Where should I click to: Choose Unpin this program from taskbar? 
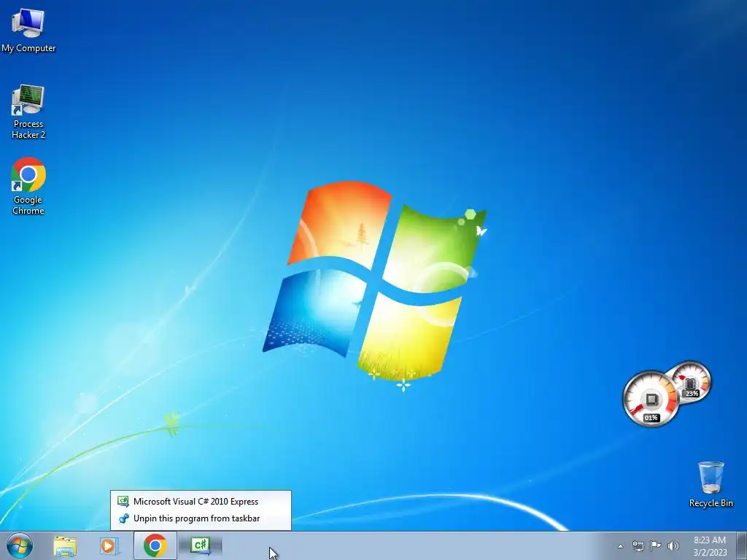pyautogui.click(x=201, y=518)
